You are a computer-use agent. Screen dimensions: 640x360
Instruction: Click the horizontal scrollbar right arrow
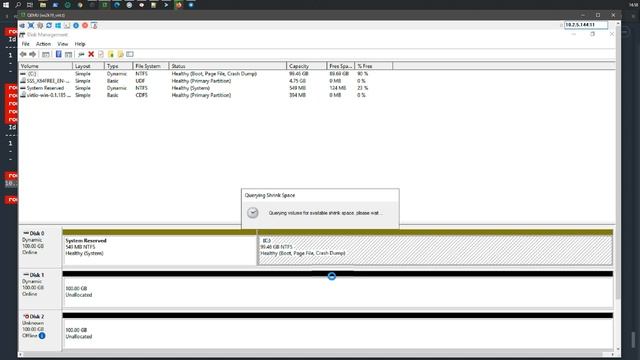(x=612, y=354)
